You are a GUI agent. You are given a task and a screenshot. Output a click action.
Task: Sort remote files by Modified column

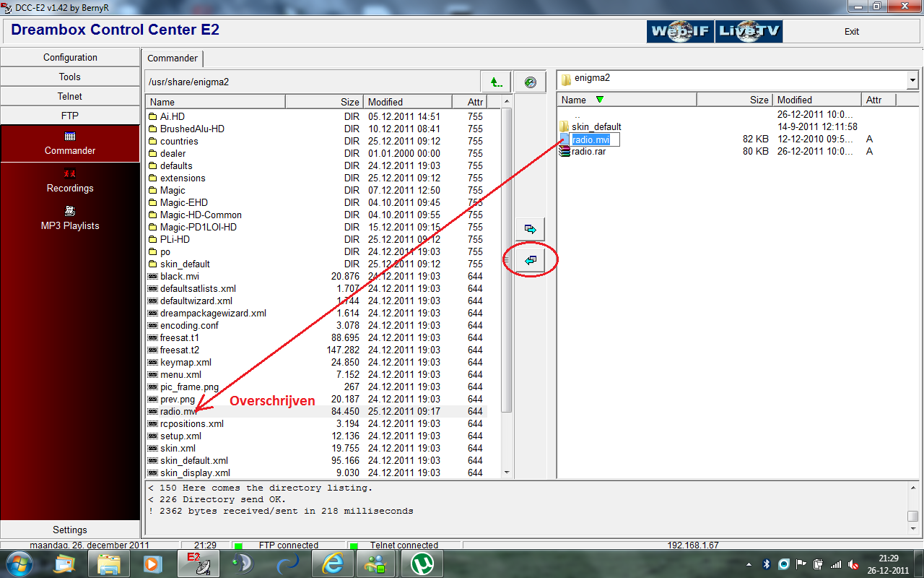pyautogui.click(x=407, y=102)
